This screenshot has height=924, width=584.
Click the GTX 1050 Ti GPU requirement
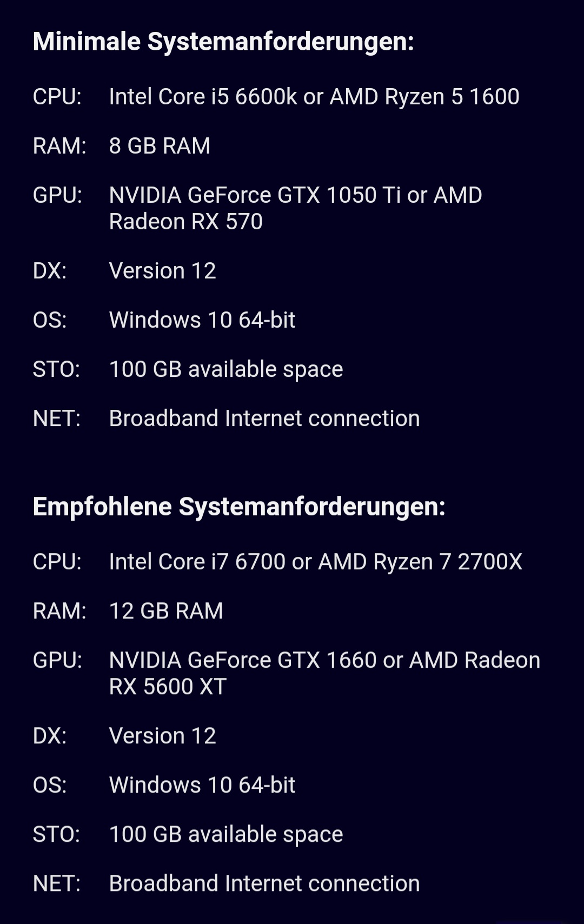(x=295, y=195)
